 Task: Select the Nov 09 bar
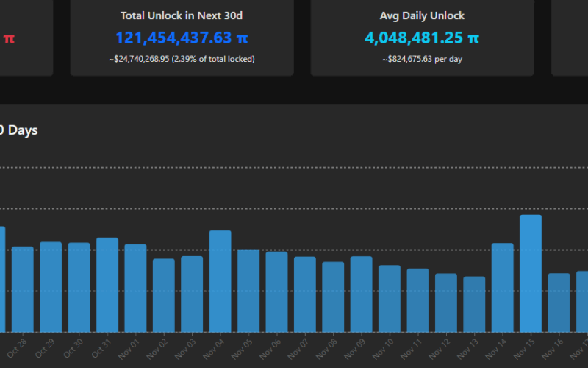(x=361, y=294)
